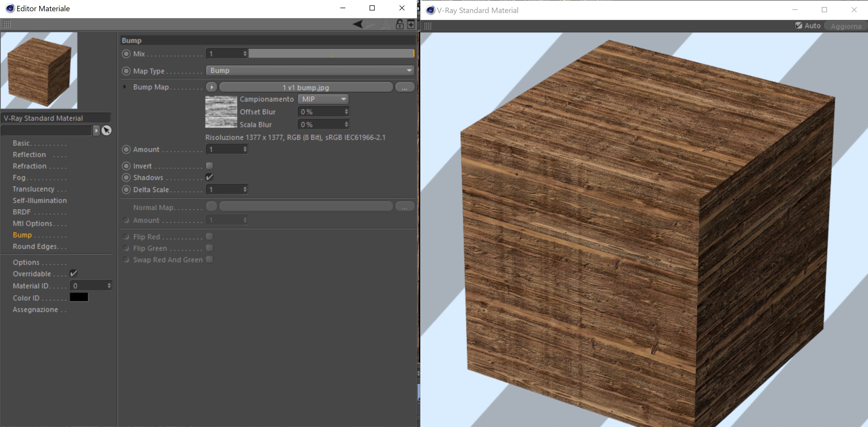Uncheck the Shadows checkbox
The image size is (868, 427).
coord(209,177)
